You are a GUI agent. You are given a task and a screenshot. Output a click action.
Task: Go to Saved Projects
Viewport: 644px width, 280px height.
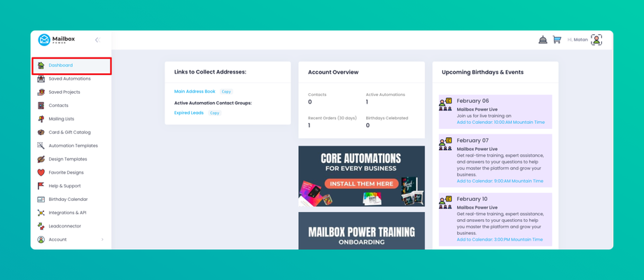click(64, 92)
